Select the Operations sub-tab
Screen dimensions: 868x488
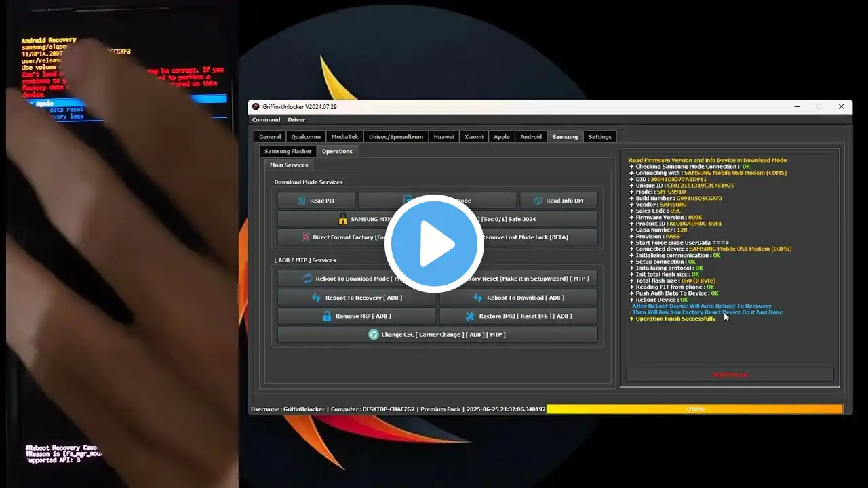[337, 152]
